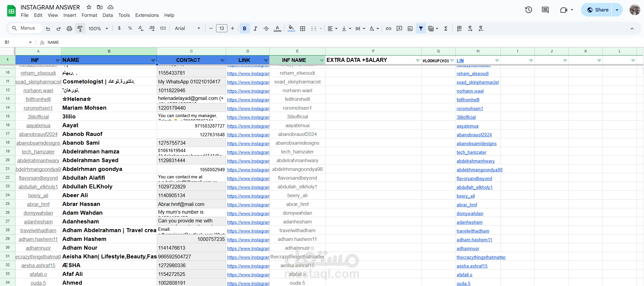Open the CONTACT column filter button

click(222, 61)
